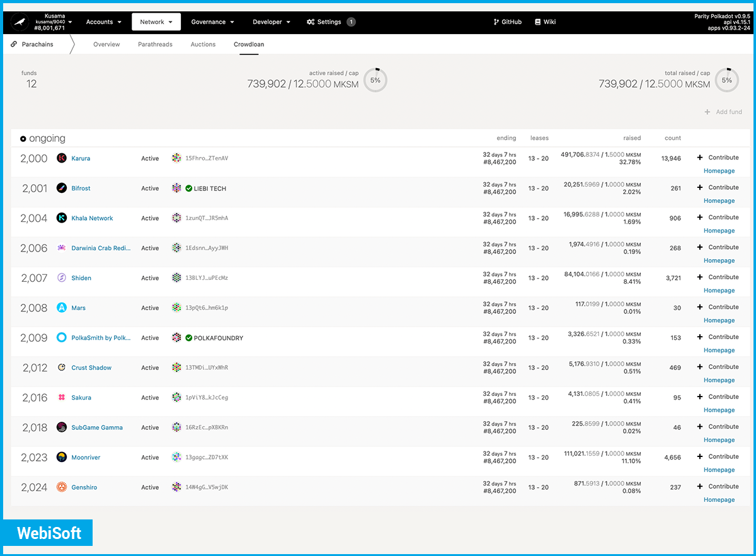Contribute to the Karura crowdloan
This screenshot has height=556, width=756.
click(x=718, y=158)
